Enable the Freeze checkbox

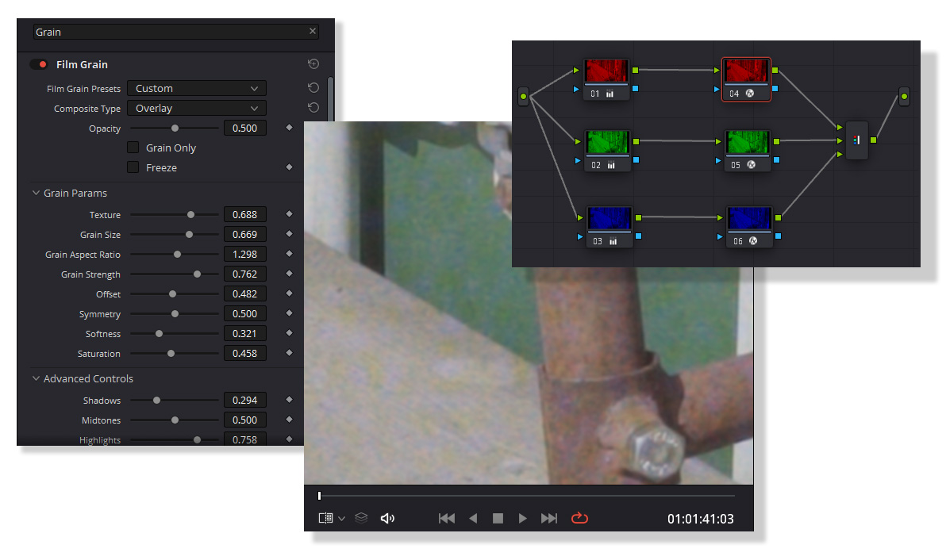point(133,167)
